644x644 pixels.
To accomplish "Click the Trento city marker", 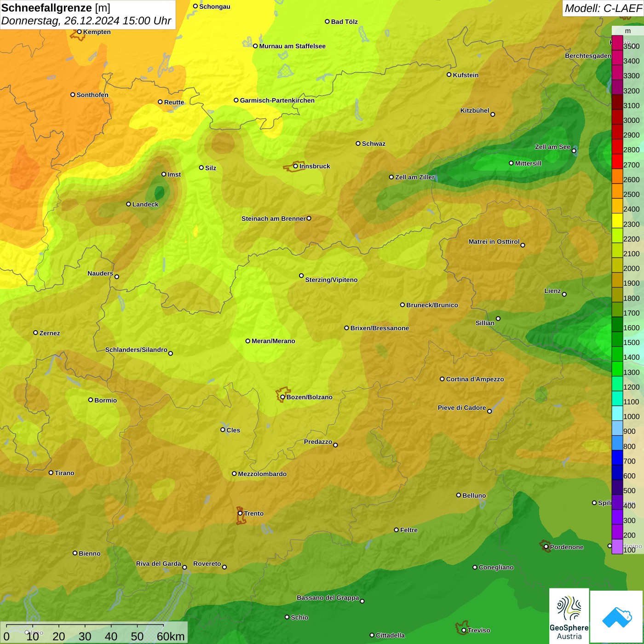I will click(x=240, y=513).
